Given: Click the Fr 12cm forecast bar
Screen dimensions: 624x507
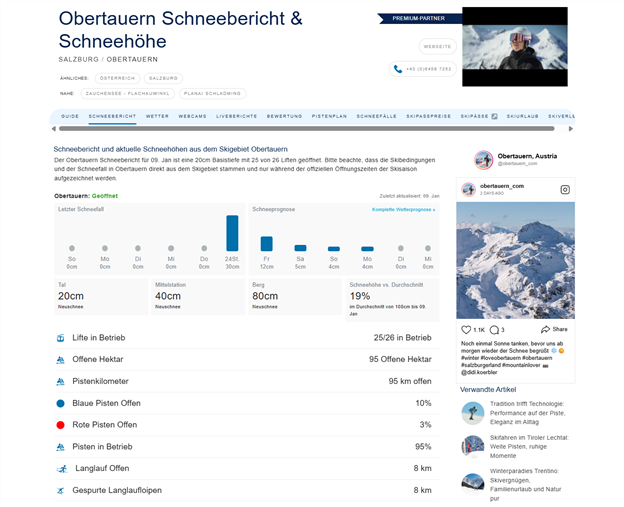Looking at the screenshot, I should 266,244.
